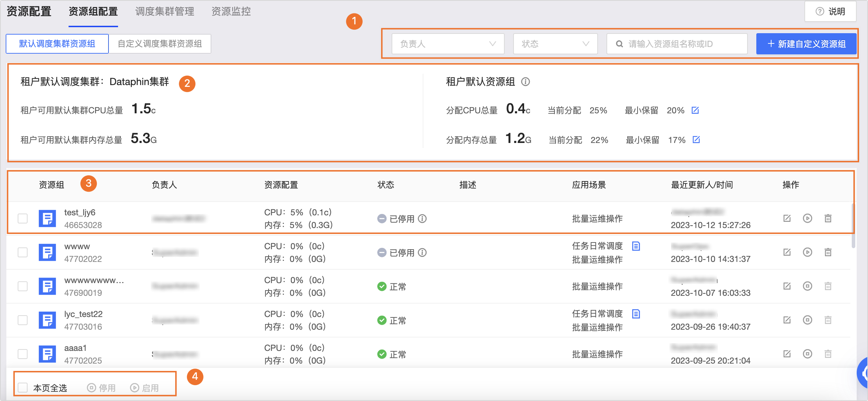Click 新建自定义资源组 button
Viewport: 868px width, 401px height.
tap(806, 44)
